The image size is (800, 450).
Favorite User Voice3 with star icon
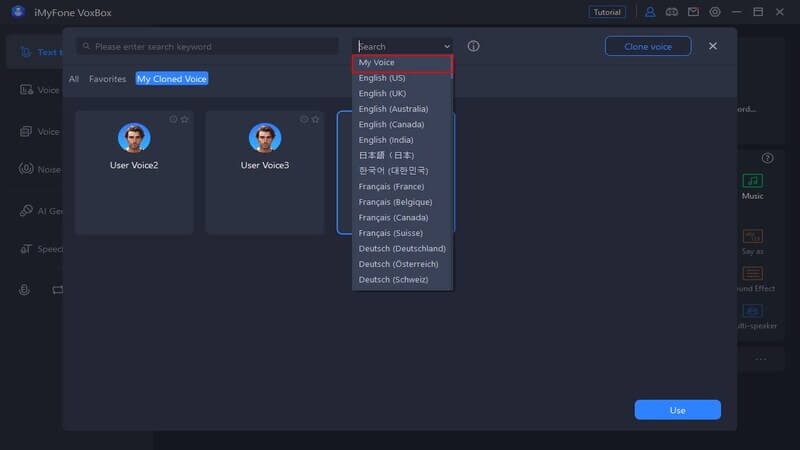(315, 119)
